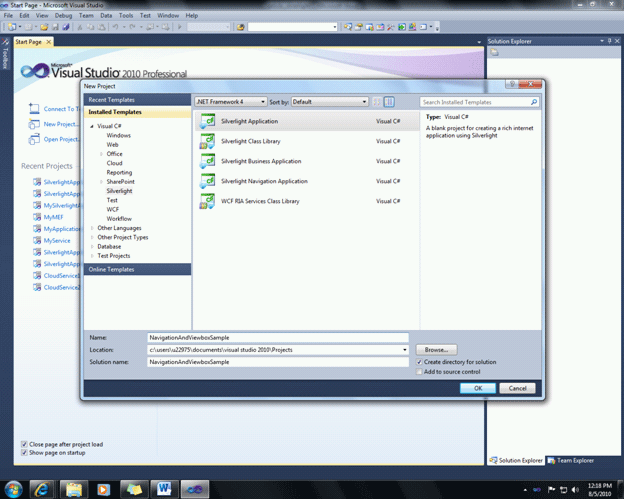This screenshot has width=624, height=499.
Task: Click the Solution Explorer properties toolbar icon
Action: (x=494, y=53)
